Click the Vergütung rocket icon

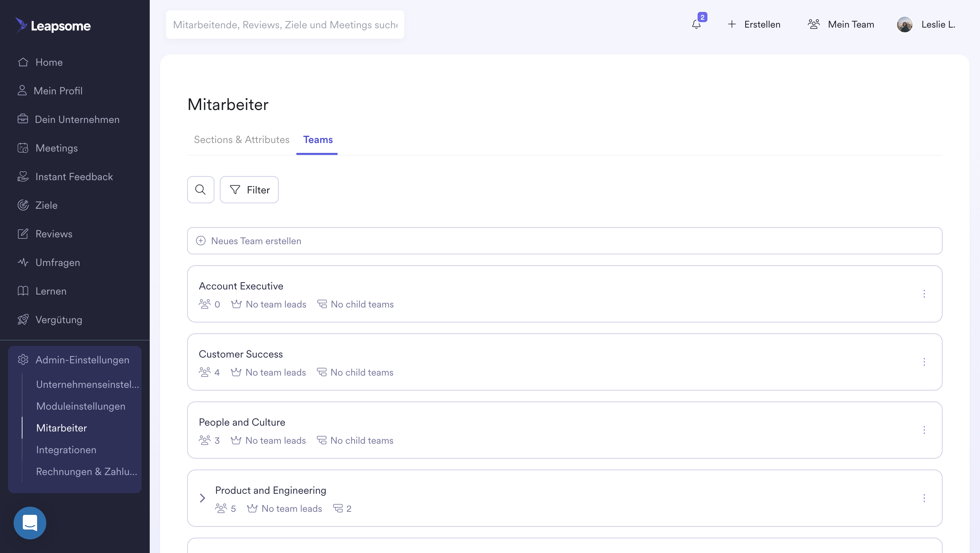pyautogui.click(x=23, y=319)
